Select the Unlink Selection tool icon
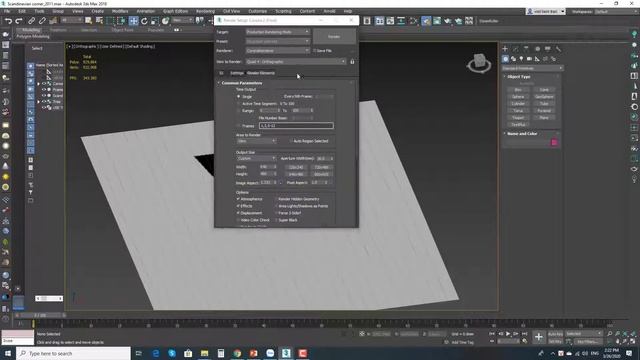 (x=42, y=21)
